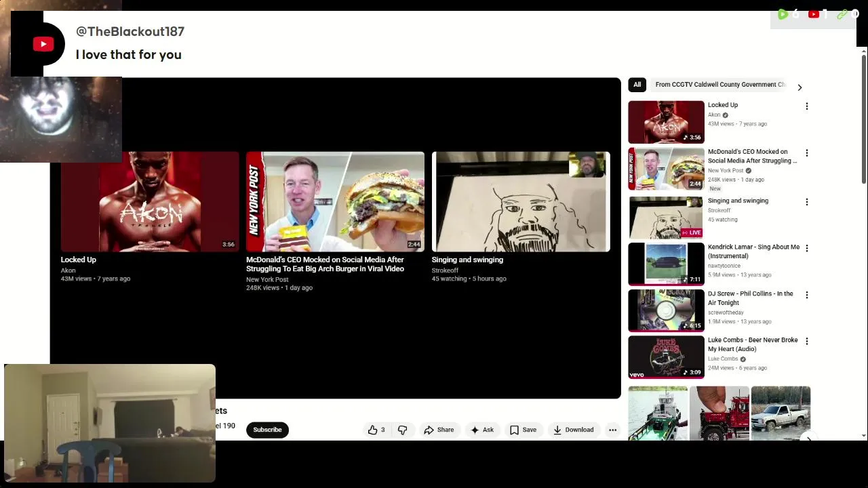Click the '43M views • 7 years ago' text in the sidebar

click(737, 124)
